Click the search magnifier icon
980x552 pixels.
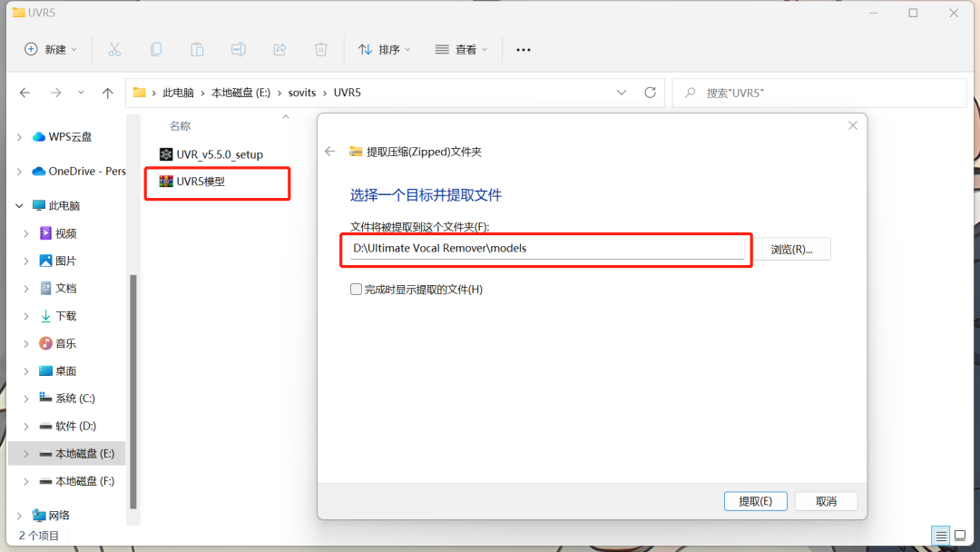[x=690, y=93]
